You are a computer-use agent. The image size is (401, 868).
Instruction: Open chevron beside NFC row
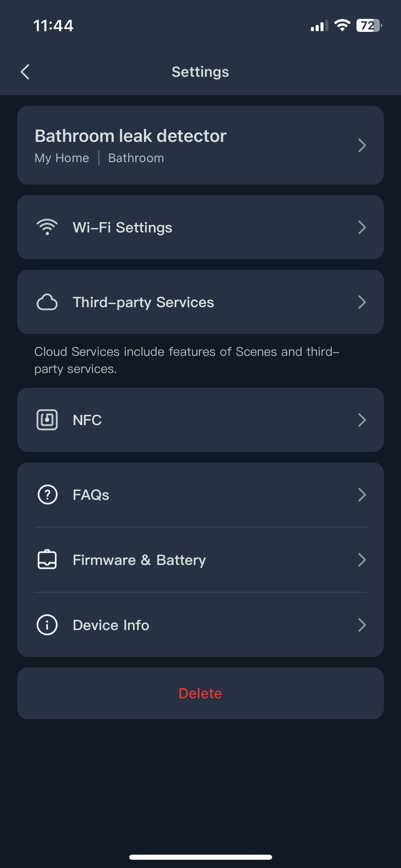[362, 420]
